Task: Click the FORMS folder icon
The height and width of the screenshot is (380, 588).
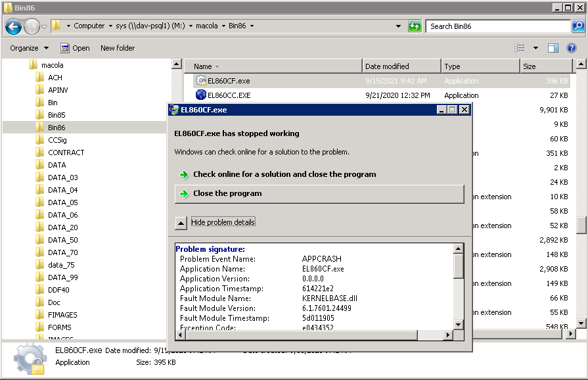Action: pyautogui.click(x=40, y=327)
